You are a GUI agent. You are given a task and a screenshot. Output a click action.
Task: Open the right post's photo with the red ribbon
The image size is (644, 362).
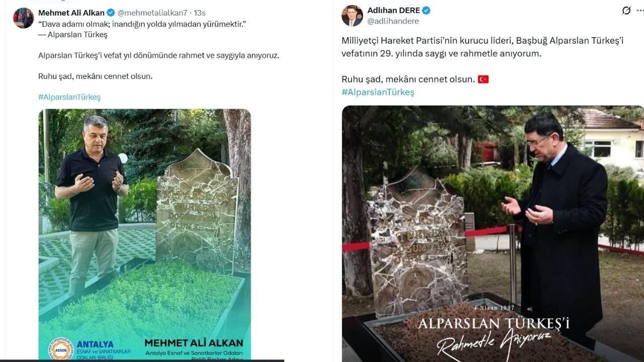tap(493, 234)
